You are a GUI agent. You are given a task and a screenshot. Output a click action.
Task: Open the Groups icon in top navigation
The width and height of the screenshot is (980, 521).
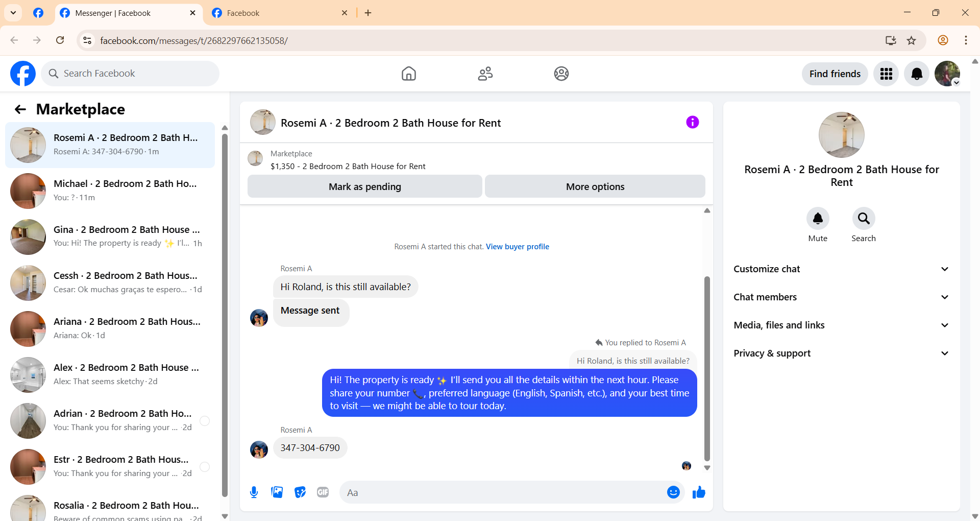pyautogui.click(x=561, y=74)
